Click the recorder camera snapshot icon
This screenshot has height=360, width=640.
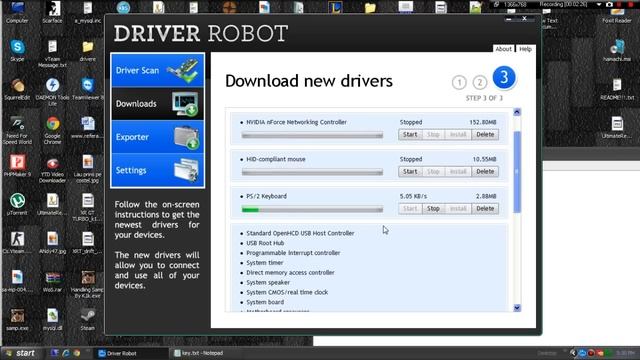(609, 4)
